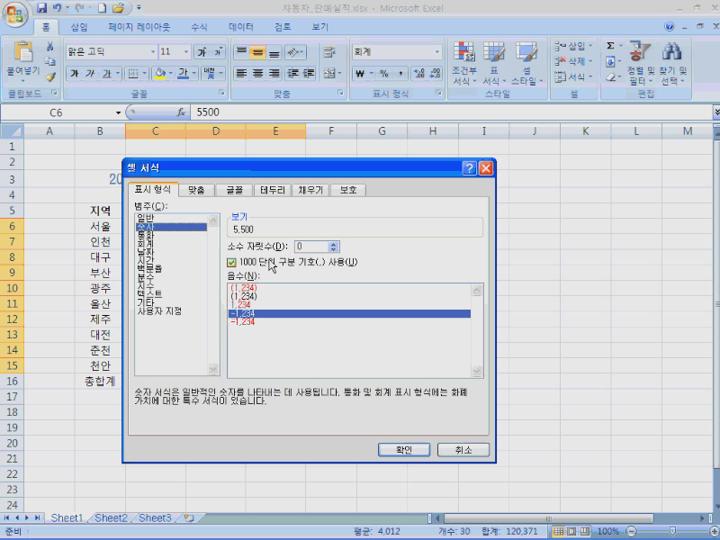Switch to Sheet2 worksheet tab
This screenshot has width=720, height=540.
coord(111,518)
